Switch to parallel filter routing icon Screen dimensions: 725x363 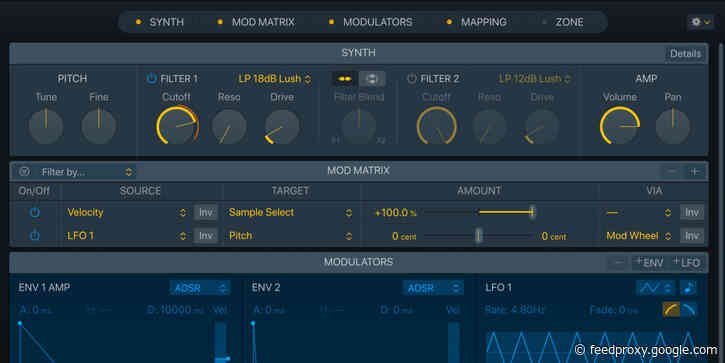point(372,79)
